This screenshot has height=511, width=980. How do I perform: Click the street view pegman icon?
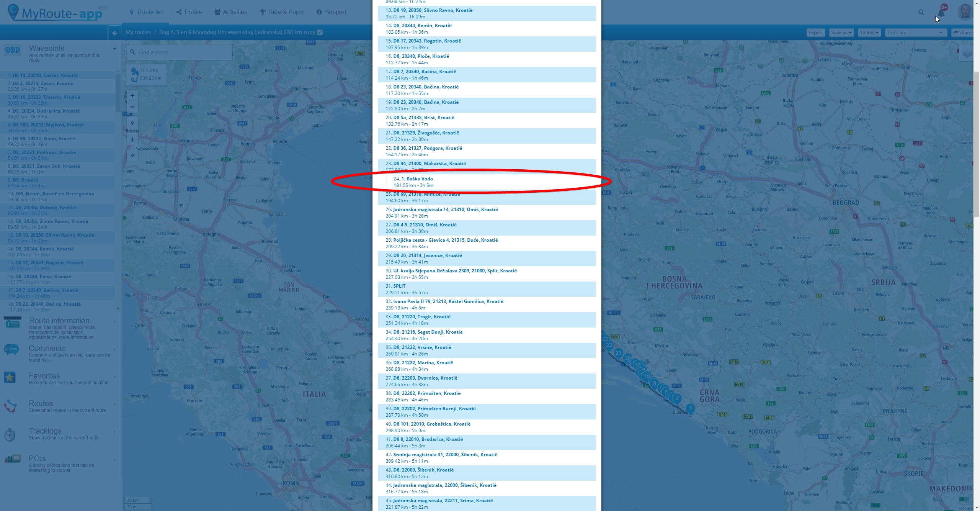(132, 139)
